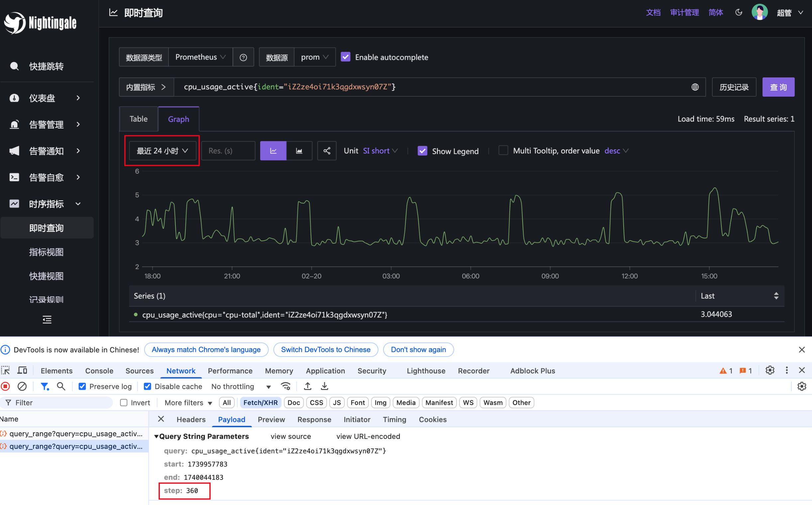Clear network log in DevTools
This screenshot has height=505, width=812.
[22, 386]
